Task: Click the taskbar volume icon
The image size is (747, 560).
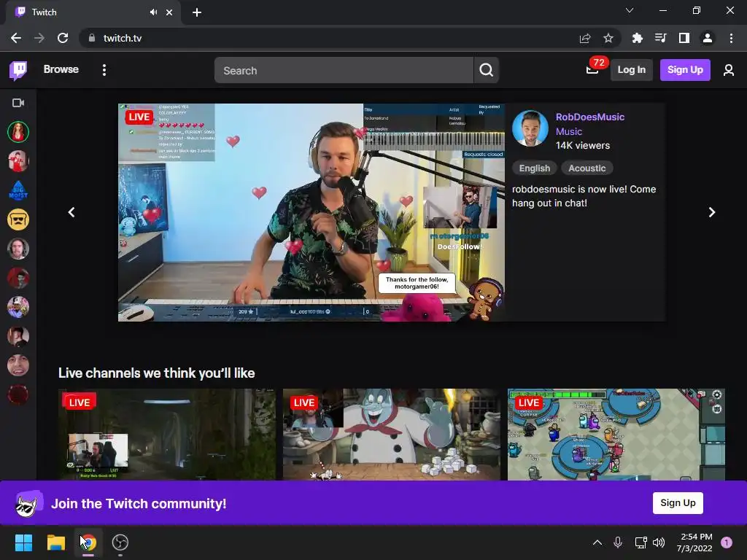Action: click(x=659, y=542)
